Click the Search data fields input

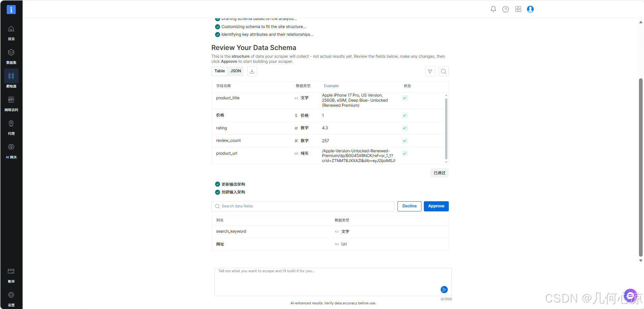click(x=303, y=206)
